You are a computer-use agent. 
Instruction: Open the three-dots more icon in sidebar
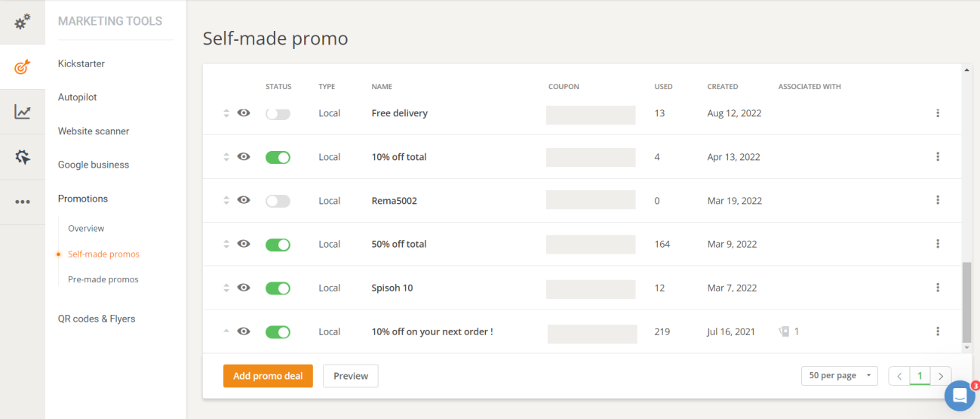coord(23,202)
